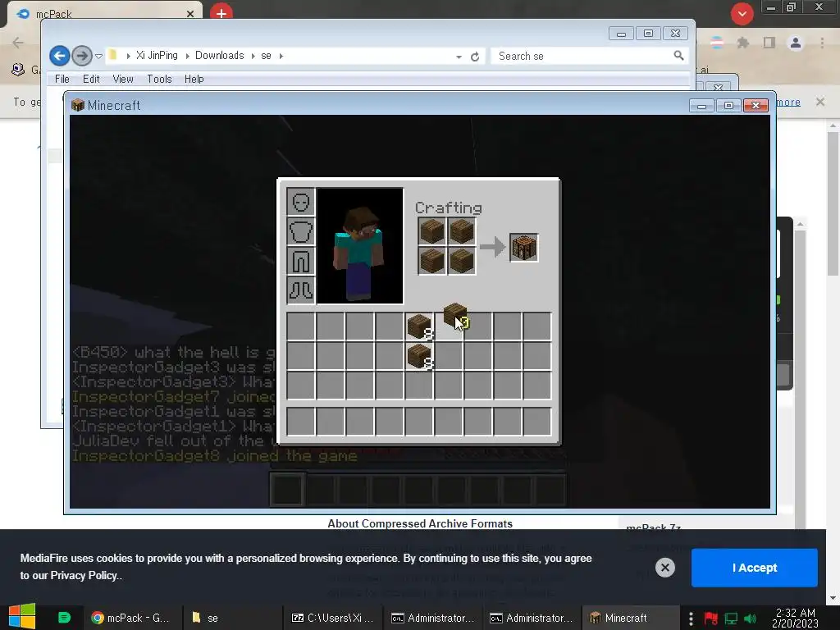
Task: Click the red flag tray icon
Action: coord(711,619)
